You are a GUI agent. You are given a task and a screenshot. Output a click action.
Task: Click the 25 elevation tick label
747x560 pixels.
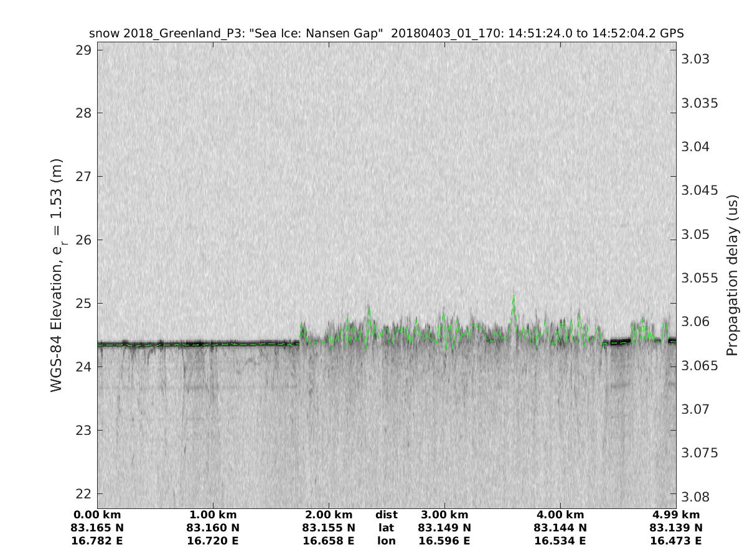pyautogui.click(x=82, y=304)
